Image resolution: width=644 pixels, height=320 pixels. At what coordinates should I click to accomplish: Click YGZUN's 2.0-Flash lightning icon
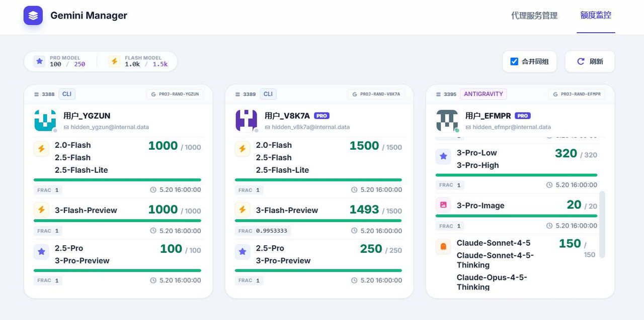pos(41,149)
